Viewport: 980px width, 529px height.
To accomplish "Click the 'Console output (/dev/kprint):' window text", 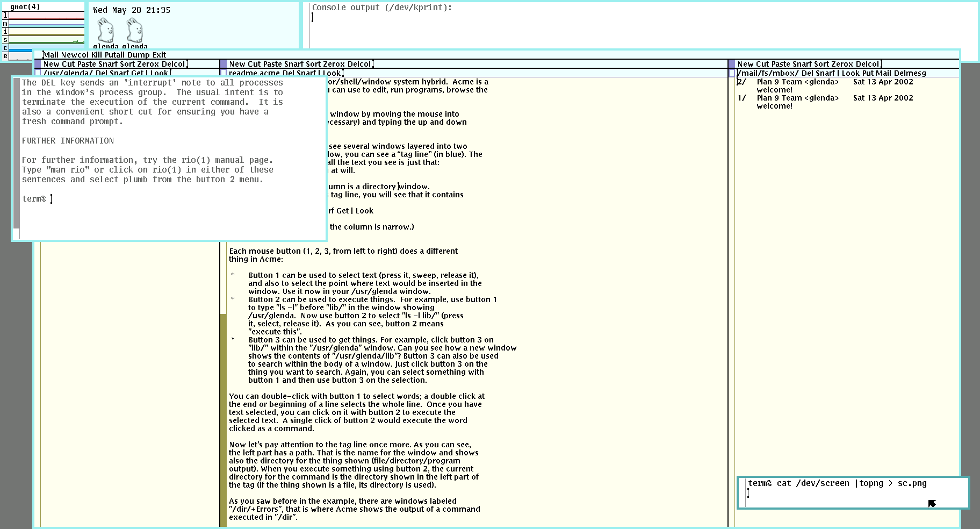I will 382,8.
